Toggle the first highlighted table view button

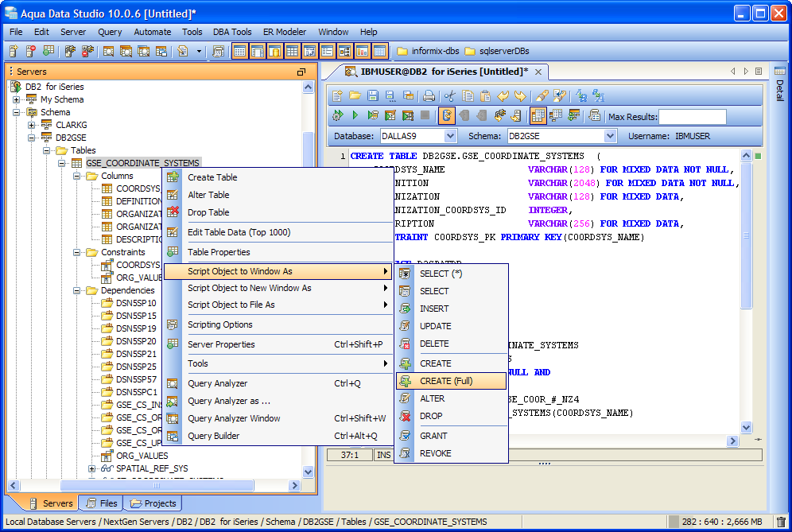[240, 51]
